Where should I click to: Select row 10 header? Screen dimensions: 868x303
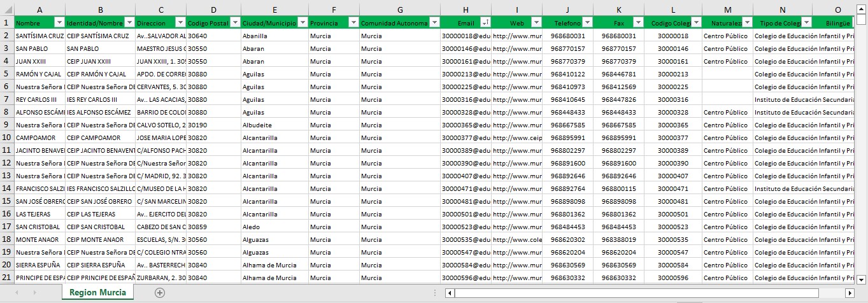[x=6, y=137]
